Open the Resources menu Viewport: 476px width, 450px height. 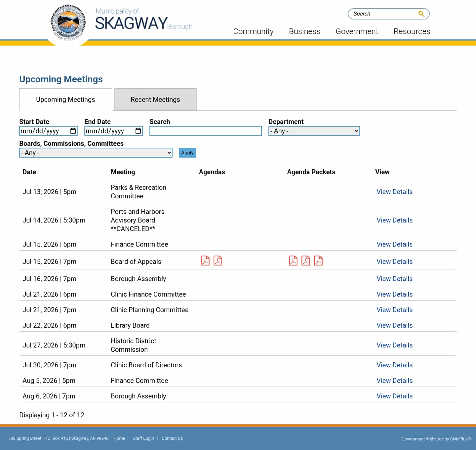412,31
